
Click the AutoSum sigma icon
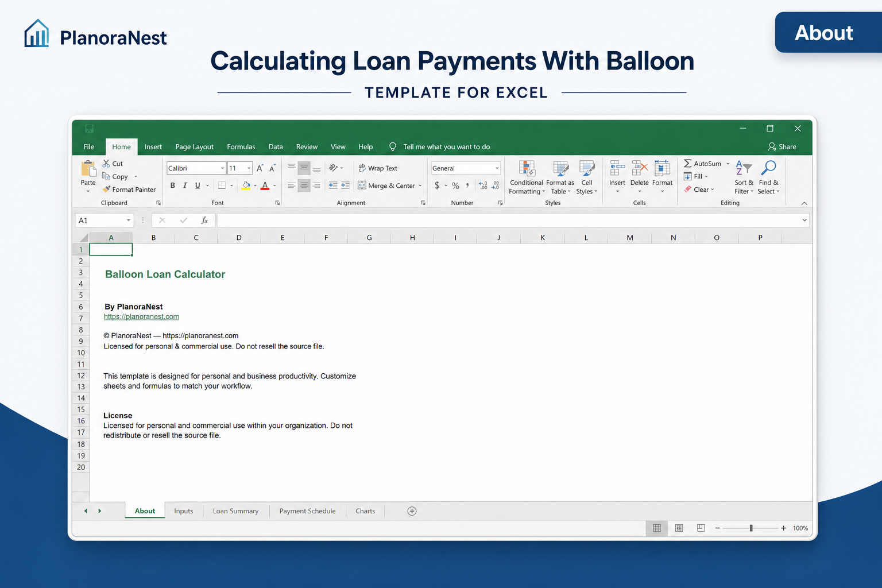pyautogui.click(x=687, y=164)
